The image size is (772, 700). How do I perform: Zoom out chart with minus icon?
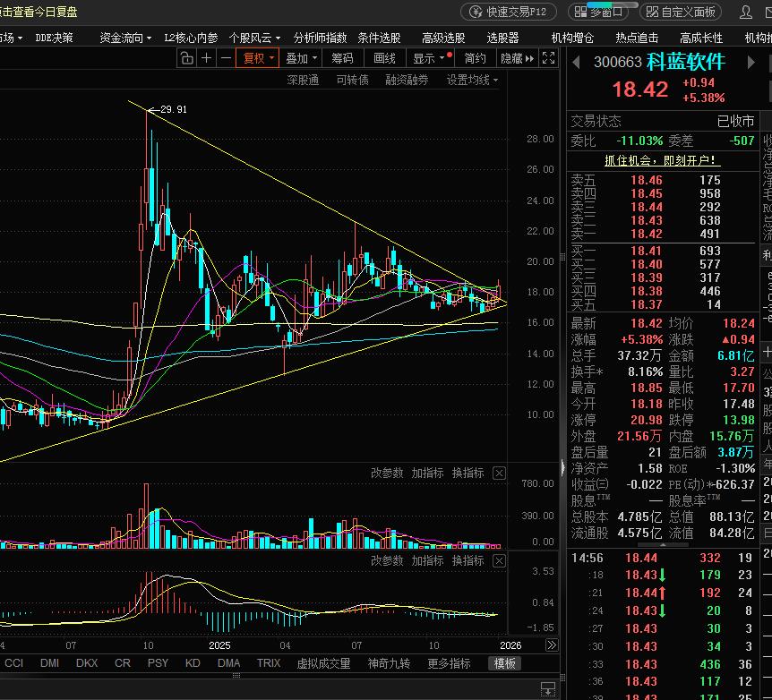point(226,58)
